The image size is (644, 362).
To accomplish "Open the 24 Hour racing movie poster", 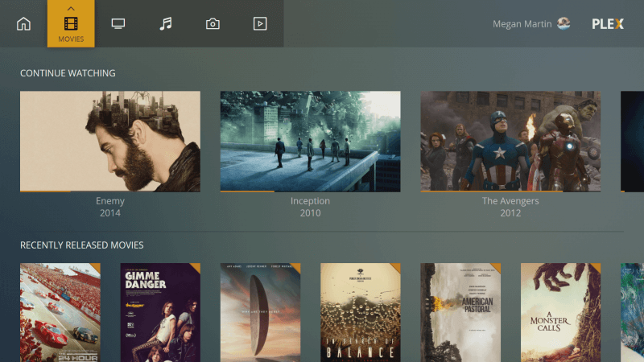I will pyautogui.click(x=60, y=312).
